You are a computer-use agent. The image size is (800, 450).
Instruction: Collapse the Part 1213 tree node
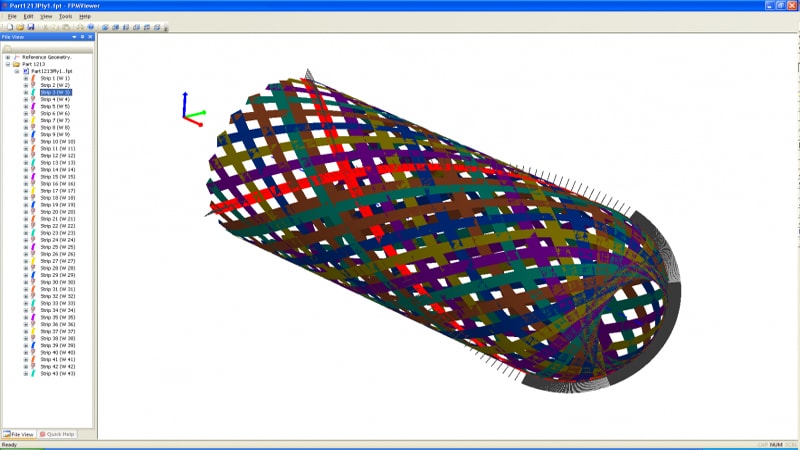(7, 65)
